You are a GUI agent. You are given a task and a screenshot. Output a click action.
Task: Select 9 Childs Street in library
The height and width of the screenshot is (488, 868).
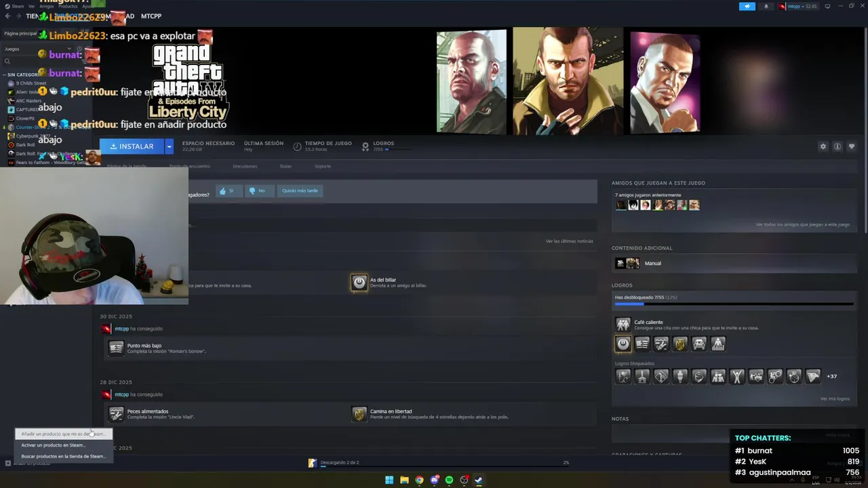coord(31,83)
